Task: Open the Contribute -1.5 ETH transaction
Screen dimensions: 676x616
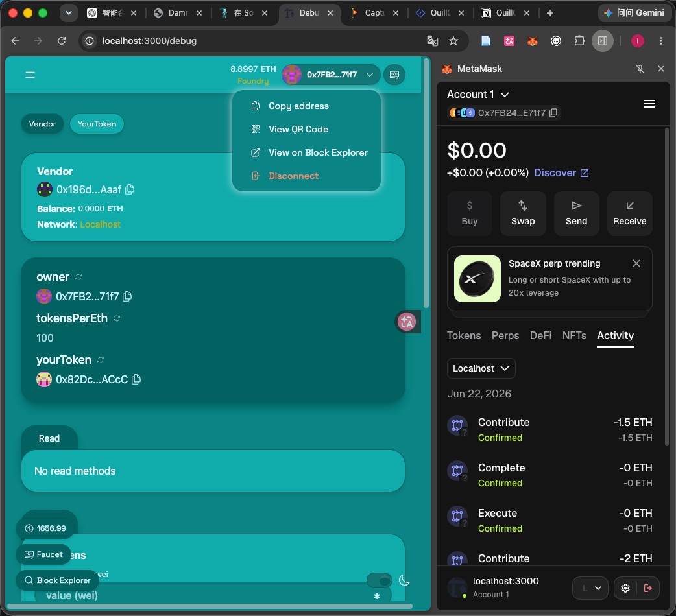Action: click(549, 430)
